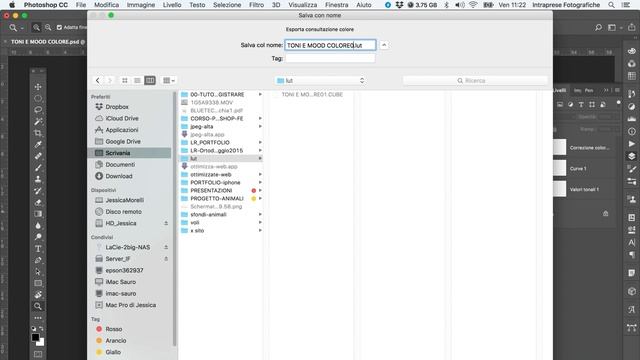Select the Dodge tool
Screen dimensions: 640x360
click(38, 237)
